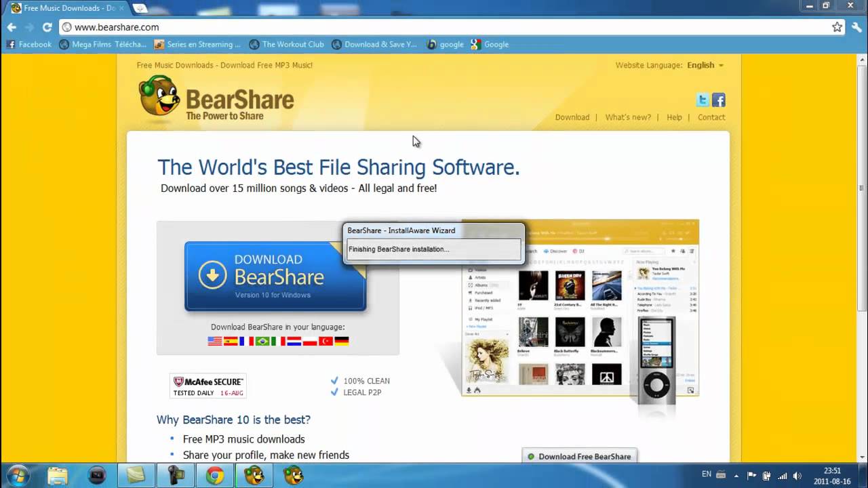Open BearShare's Twitter page icon
Screen dimensions: 868x488
point(703,100)
